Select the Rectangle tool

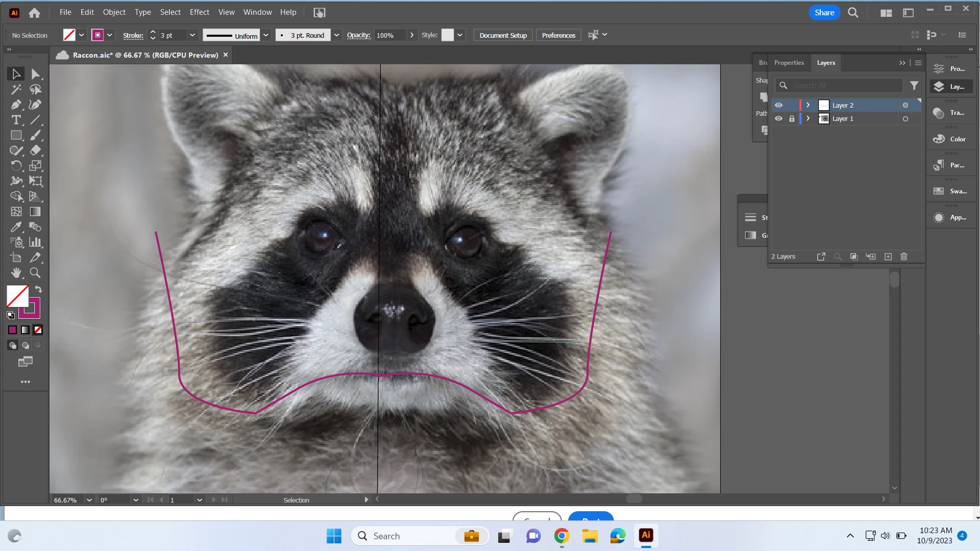point(16,135)
